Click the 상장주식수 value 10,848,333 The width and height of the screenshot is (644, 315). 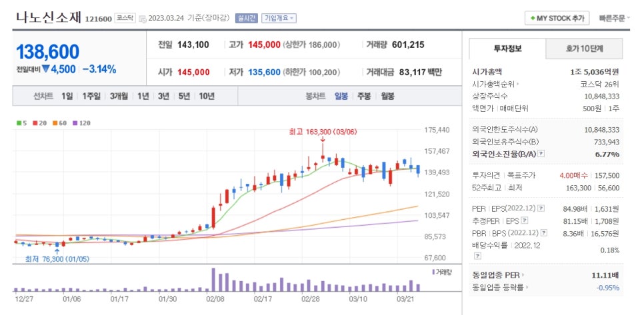click(x=602, y=96)
